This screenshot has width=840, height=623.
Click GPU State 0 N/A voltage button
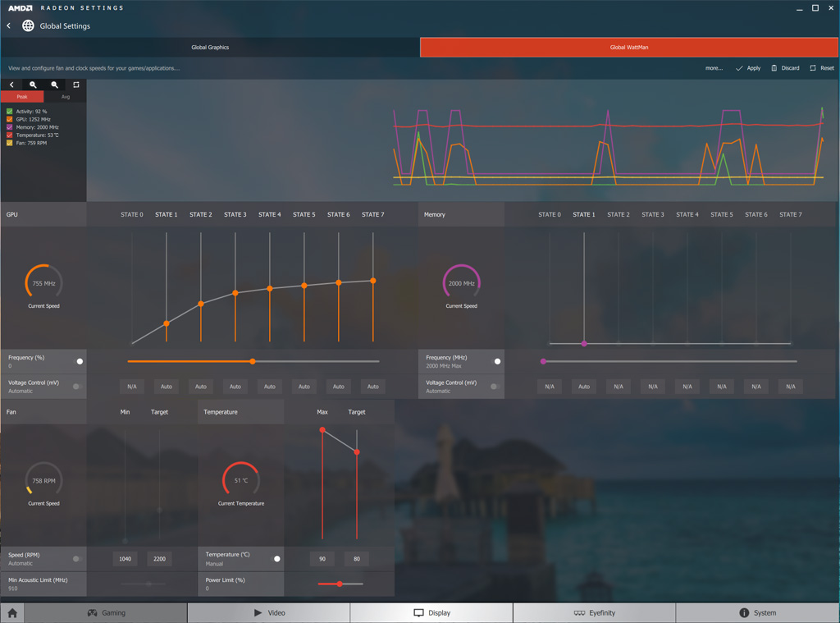pos(132,387)
